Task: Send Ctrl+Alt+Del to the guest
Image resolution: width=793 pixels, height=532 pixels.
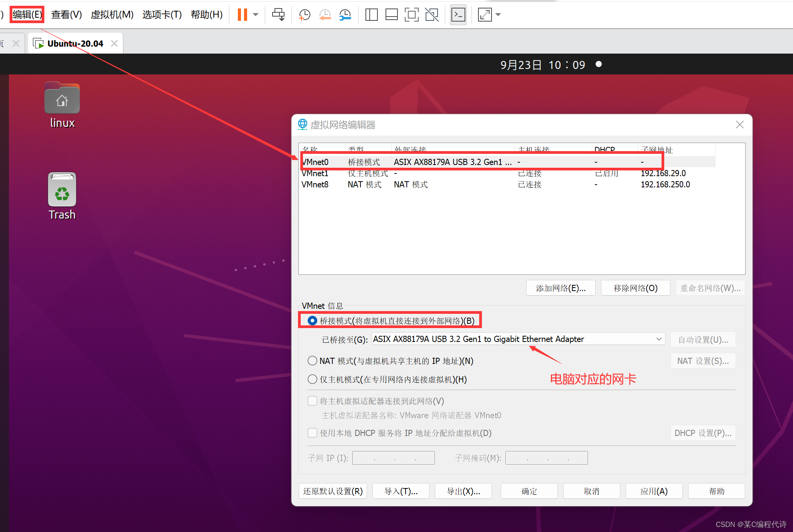Action: (278, 14)
